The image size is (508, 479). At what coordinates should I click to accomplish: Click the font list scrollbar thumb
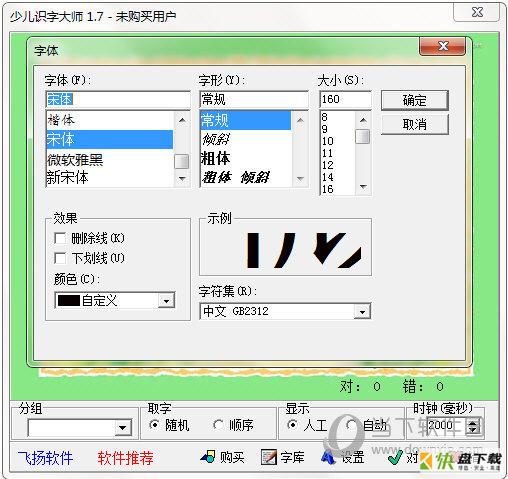(182, 162)
